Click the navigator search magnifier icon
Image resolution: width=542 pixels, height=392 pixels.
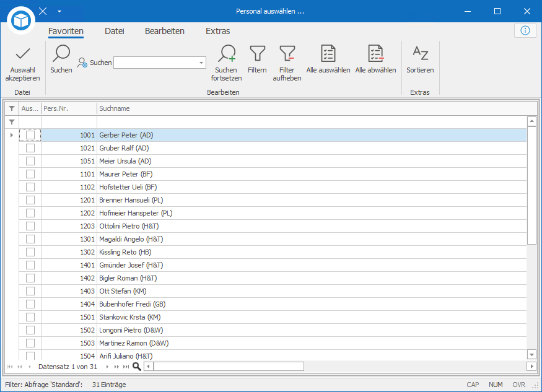coord(137,367)
